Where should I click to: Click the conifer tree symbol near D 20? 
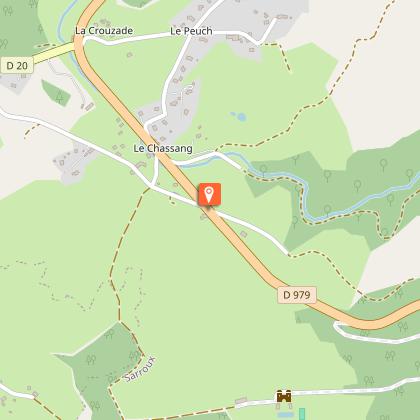(59, 97)
